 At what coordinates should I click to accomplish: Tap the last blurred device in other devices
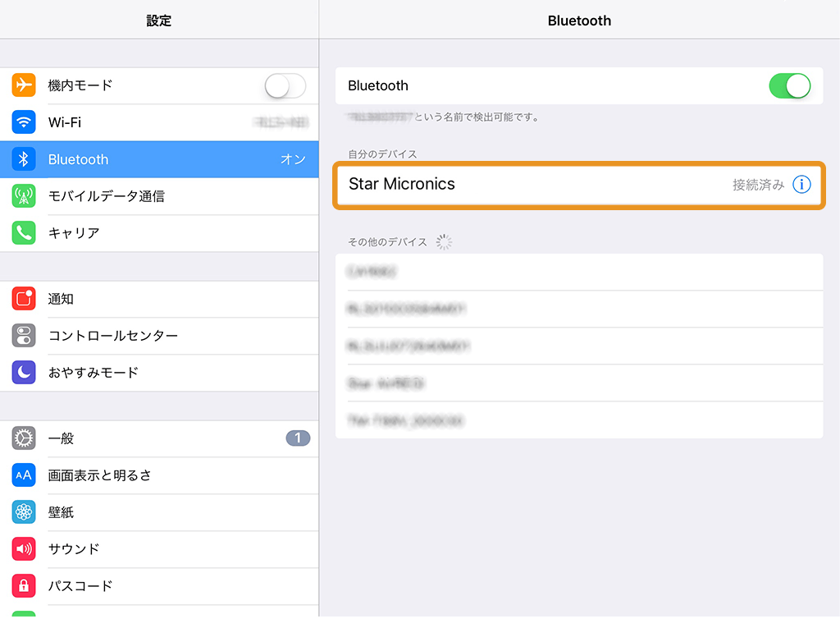[579, 420]
